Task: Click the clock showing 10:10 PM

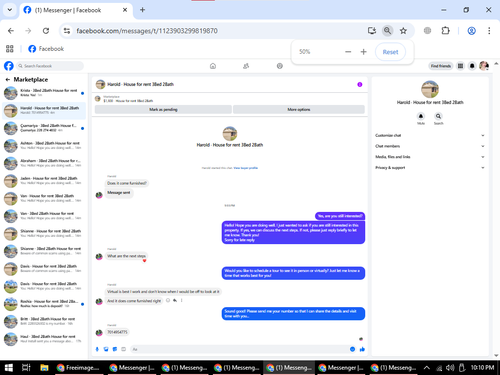Action: coord(482,368)
